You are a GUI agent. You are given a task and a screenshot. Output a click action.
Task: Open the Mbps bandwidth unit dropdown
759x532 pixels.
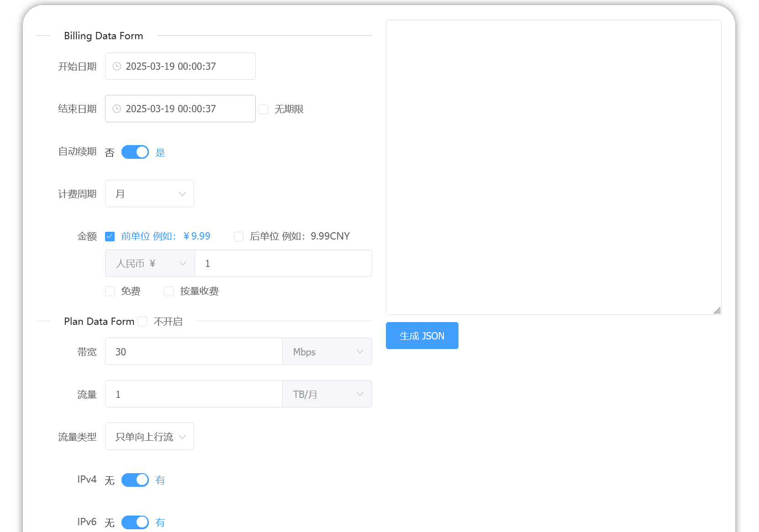pos(327,351)
